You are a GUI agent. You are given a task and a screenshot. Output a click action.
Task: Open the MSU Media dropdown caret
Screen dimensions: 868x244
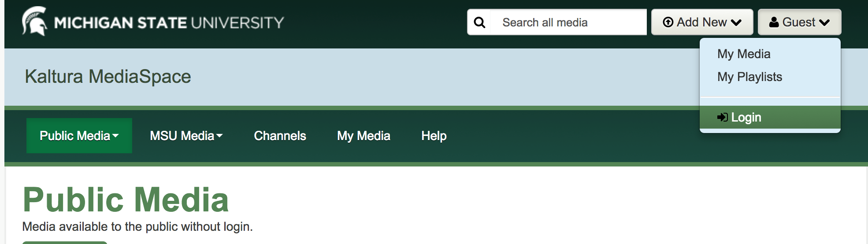pos(219,136)
